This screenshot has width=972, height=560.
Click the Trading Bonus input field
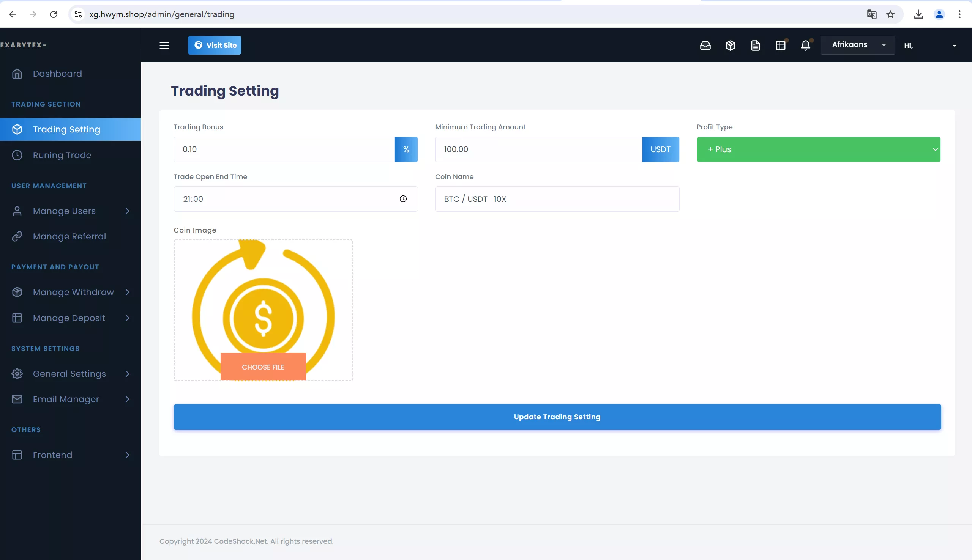[284, 149]
